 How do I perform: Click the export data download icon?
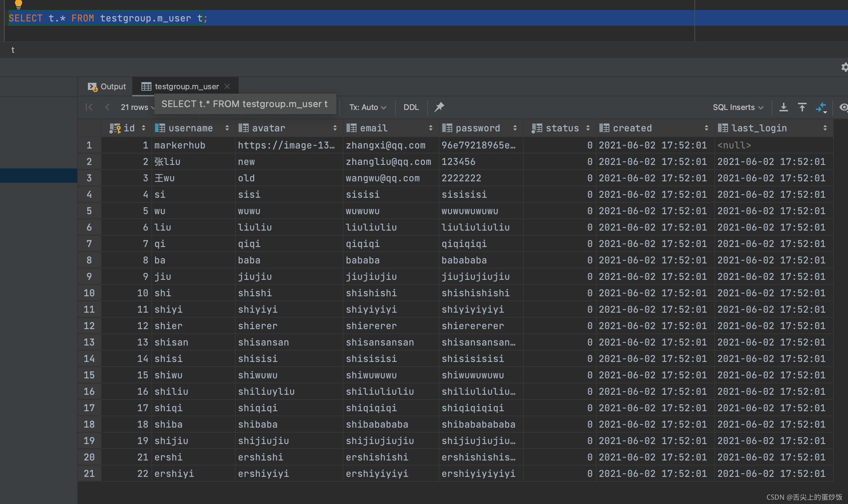pyautogui.click(x=783, y=107)
